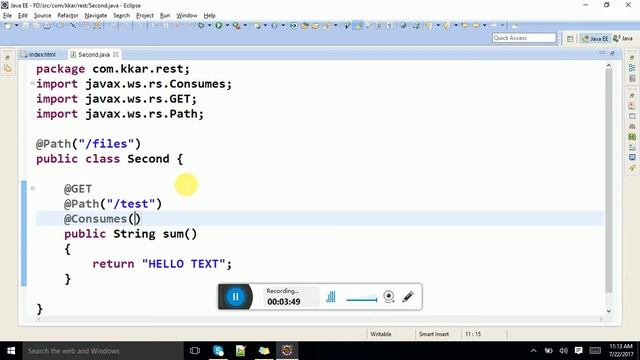This screenshot has width=640, height=360.
Task: Click the Open Perspective icon
Action: tap(570, 38)
